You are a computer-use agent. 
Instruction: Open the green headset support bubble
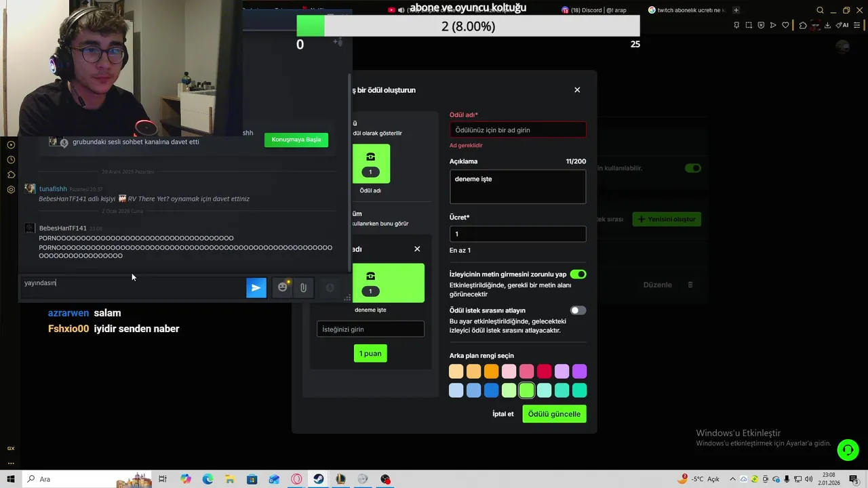pos(847,449)
